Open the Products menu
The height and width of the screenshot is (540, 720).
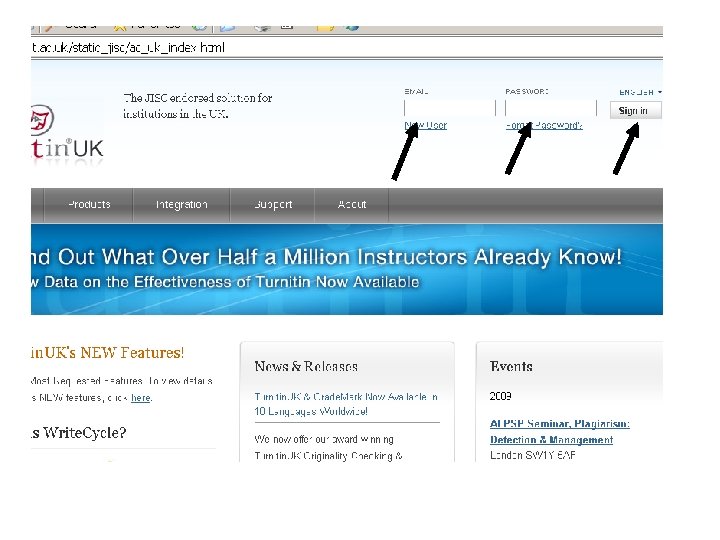coord(89,205)
